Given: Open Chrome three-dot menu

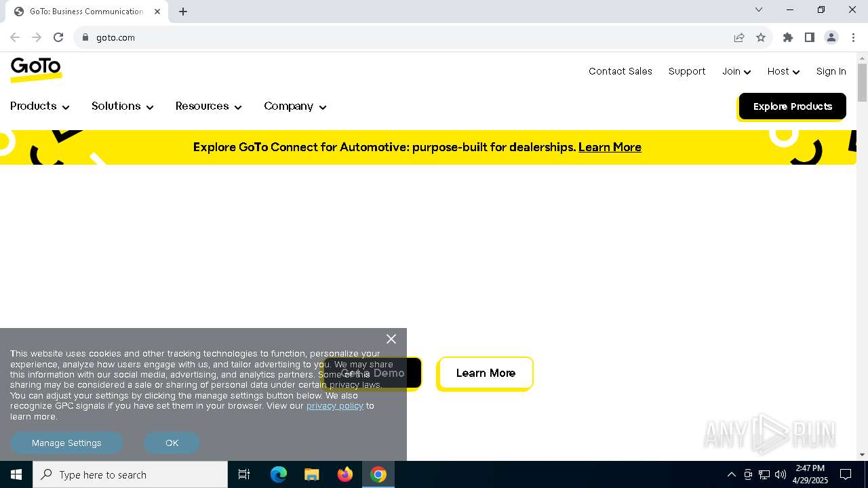Looking at the screenshot, I should (853, 37).
